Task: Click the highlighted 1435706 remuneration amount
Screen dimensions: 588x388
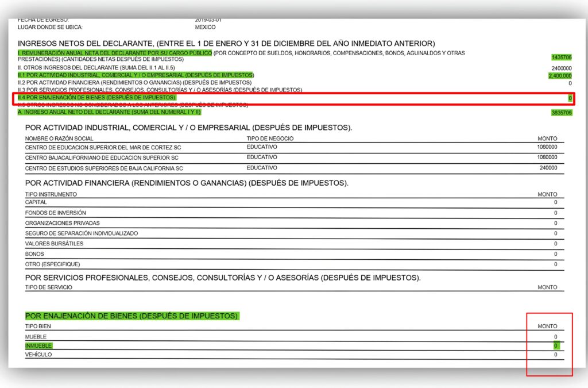Action: coord(561,58)
